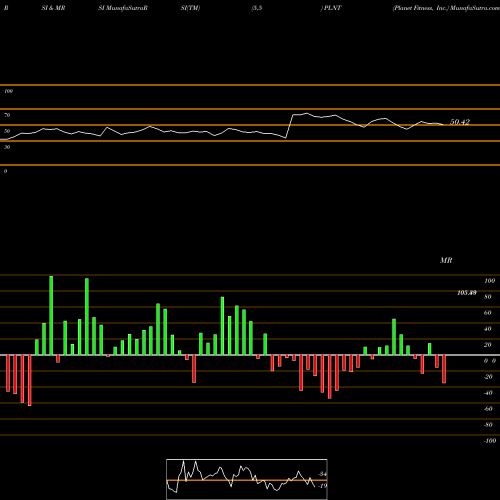Click the RSI axis label 50

tap(7, 131)
